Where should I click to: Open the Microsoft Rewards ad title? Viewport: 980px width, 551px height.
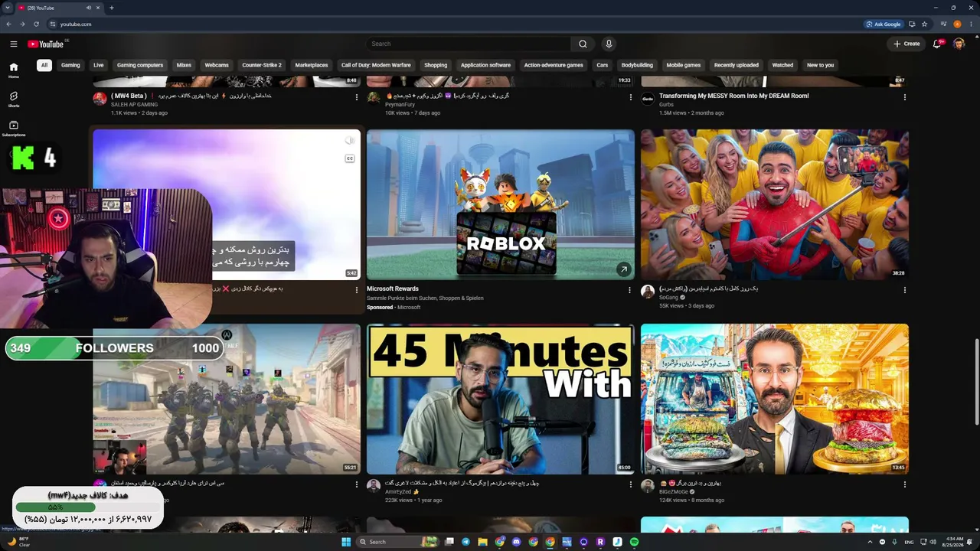[393, 289]
